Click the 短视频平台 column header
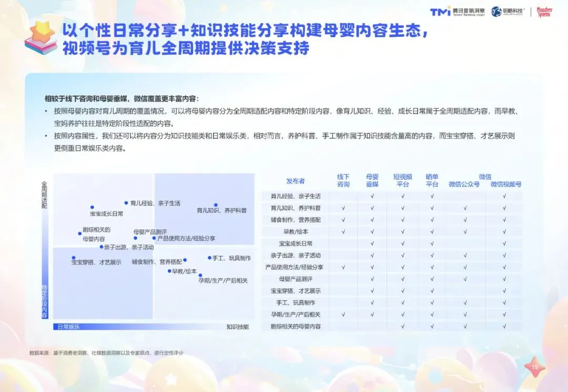 point(402,181)
